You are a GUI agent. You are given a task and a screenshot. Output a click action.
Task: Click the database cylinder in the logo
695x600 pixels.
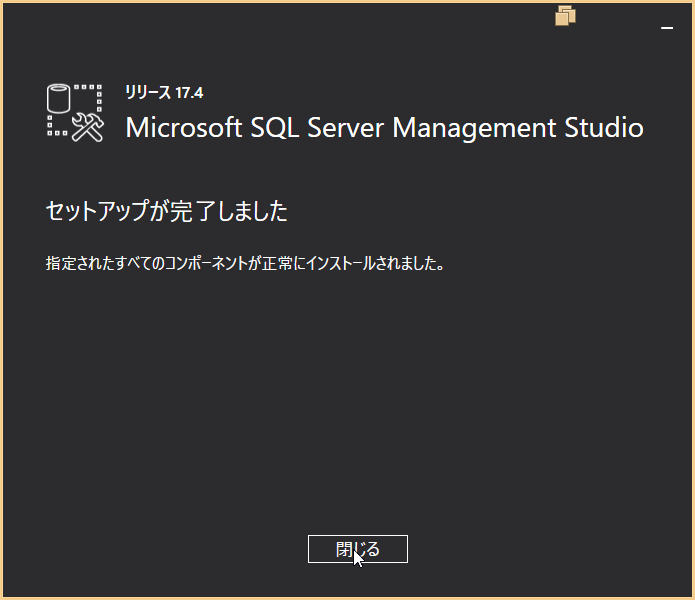click(x=60, y=98)
